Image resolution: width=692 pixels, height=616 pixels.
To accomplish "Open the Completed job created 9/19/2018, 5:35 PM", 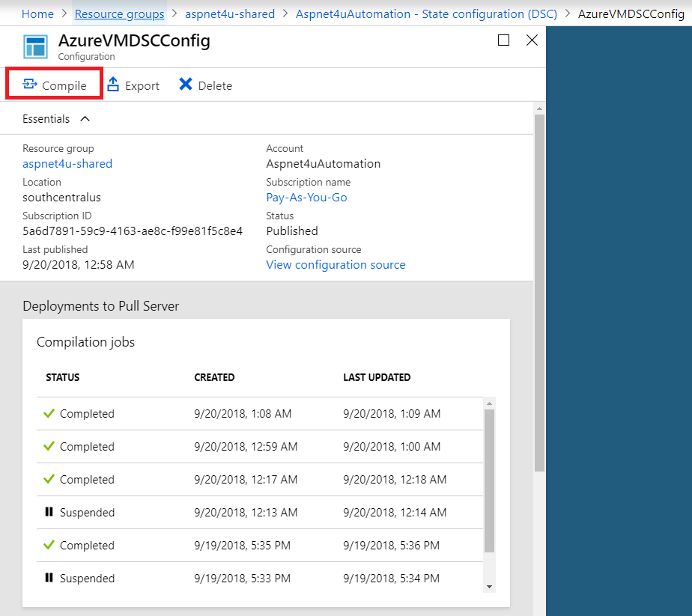I will click(259, 546).
